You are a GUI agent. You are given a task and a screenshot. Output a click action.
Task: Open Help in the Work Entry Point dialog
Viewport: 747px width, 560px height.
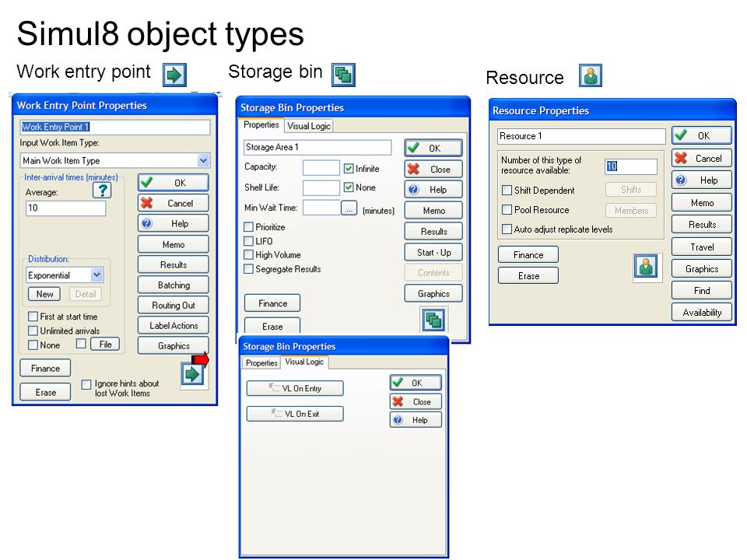tap(174, 224)
